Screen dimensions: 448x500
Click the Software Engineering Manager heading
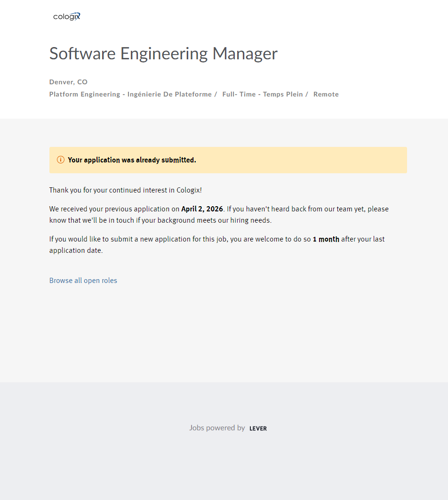(163, 53)
